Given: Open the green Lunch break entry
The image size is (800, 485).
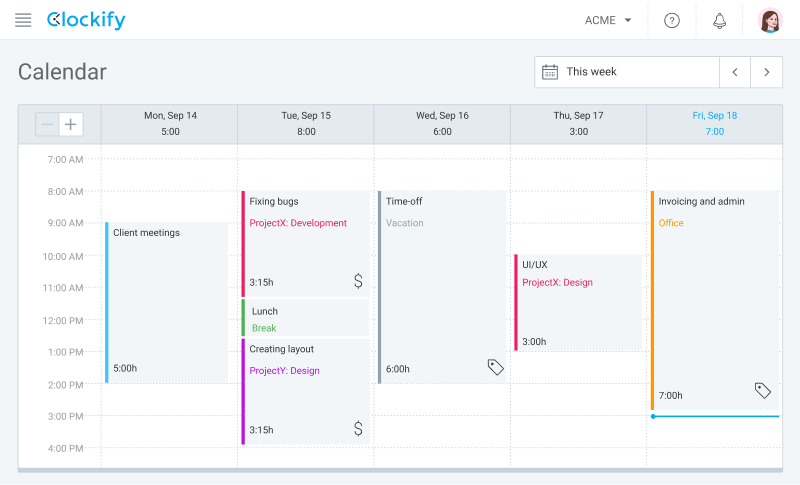Looking at the screenshot, I should click(305, 319).
